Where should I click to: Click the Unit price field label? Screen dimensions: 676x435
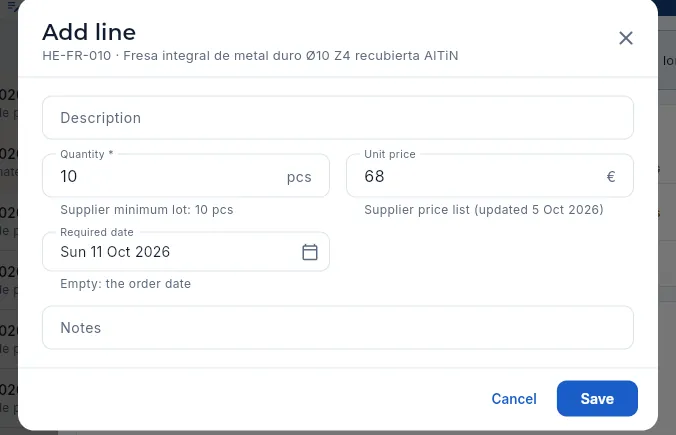point(390,154)
